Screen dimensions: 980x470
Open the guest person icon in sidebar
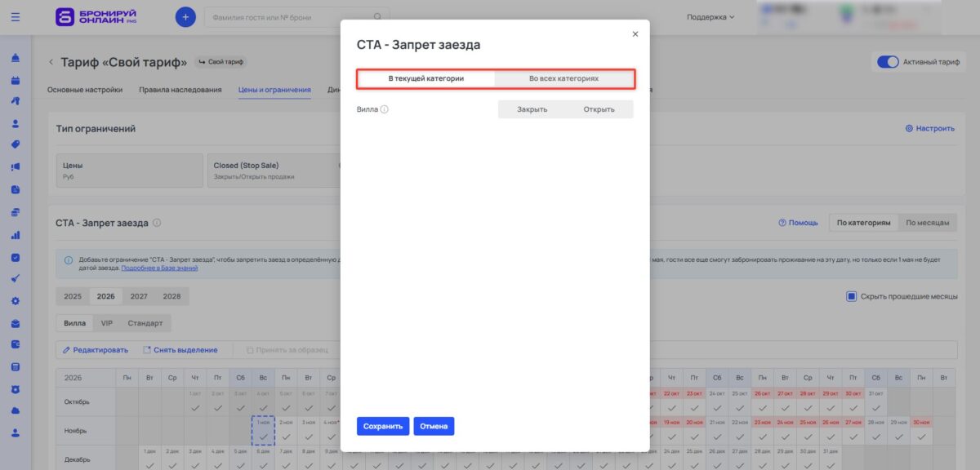pyautogui.click(x=16, y=124)
